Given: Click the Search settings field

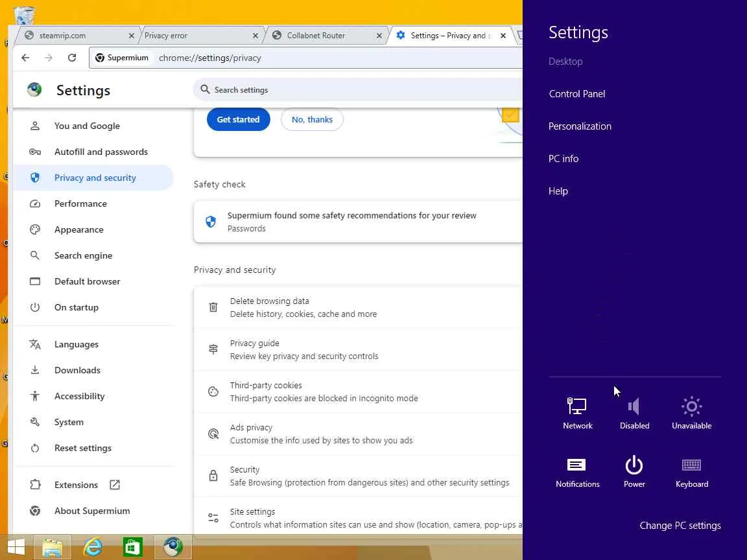Looking at the screenshot, I should click(357, 89).
